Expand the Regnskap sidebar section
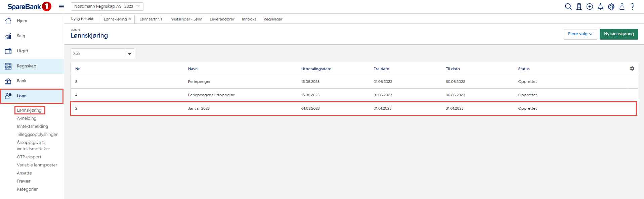This screenshot has height=199, width=644. [x=27, y=66]
